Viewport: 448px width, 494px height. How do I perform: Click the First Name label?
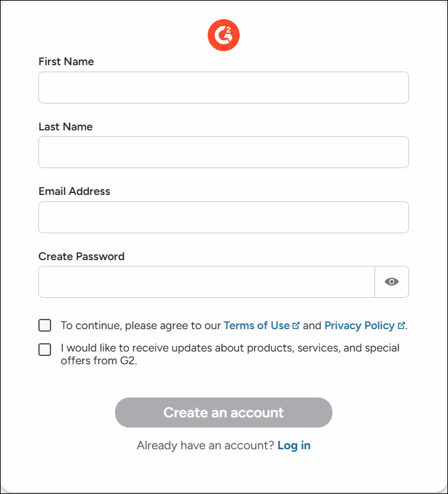(66, 62)
